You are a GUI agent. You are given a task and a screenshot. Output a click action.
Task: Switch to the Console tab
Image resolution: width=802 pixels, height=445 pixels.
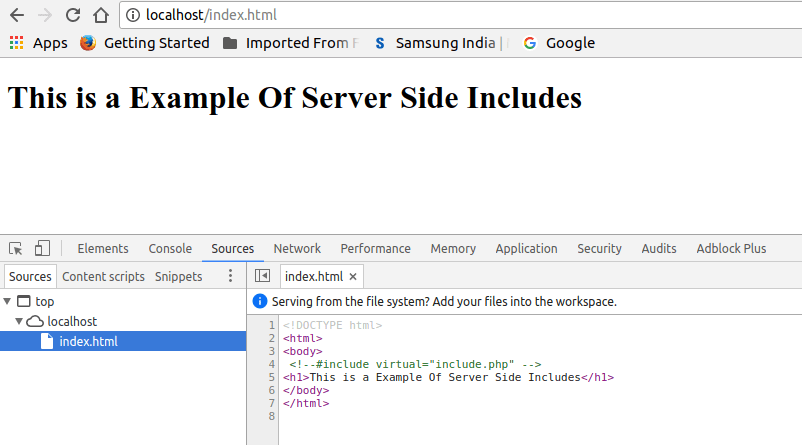pyautogui.click(x=170, y=249)
